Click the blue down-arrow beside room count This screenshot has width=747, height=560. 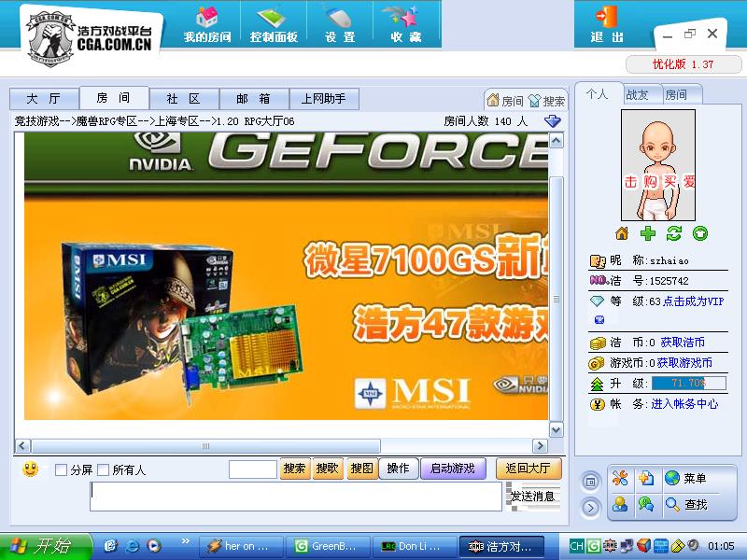point(553,121)
